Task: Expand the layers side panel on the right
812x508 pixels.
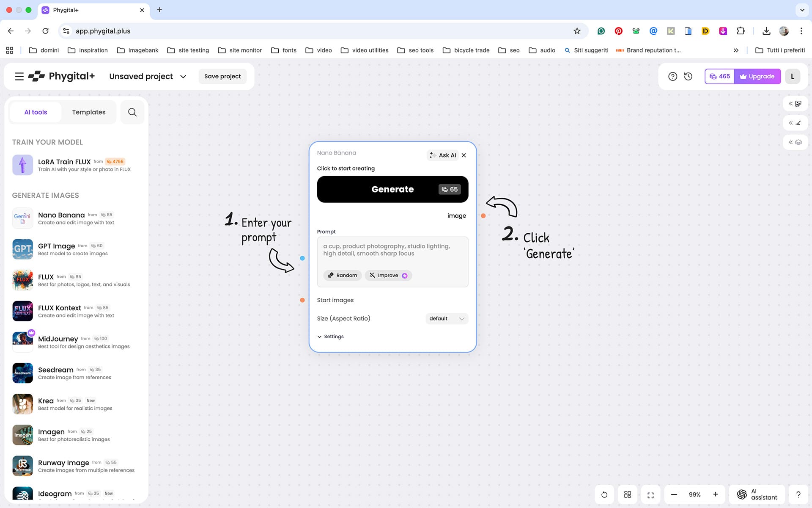Action: pos(795,142)
